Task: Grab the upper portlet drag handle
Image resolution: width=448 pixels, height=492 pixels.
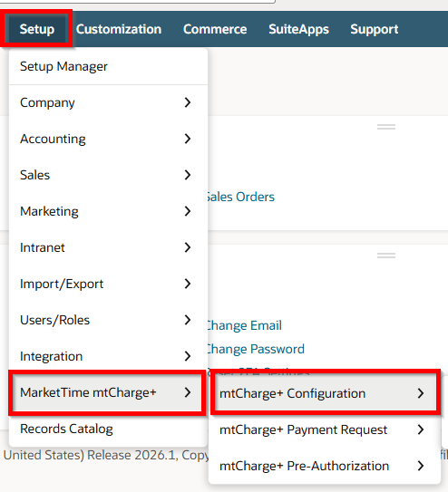Action: (x=386, y=127)
